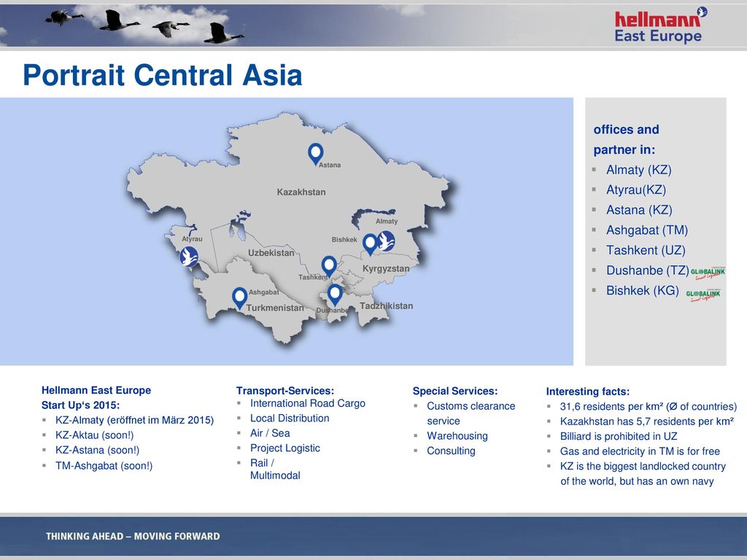
Task: Click the 'Warehousing' bullet
Action: 457,436
